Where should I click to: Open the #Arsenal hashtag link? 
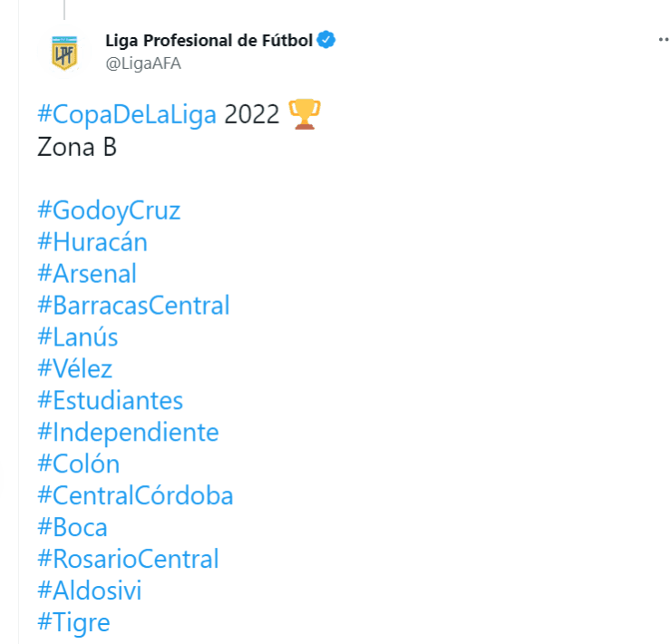pyautogui.click(x=87, y=274)
